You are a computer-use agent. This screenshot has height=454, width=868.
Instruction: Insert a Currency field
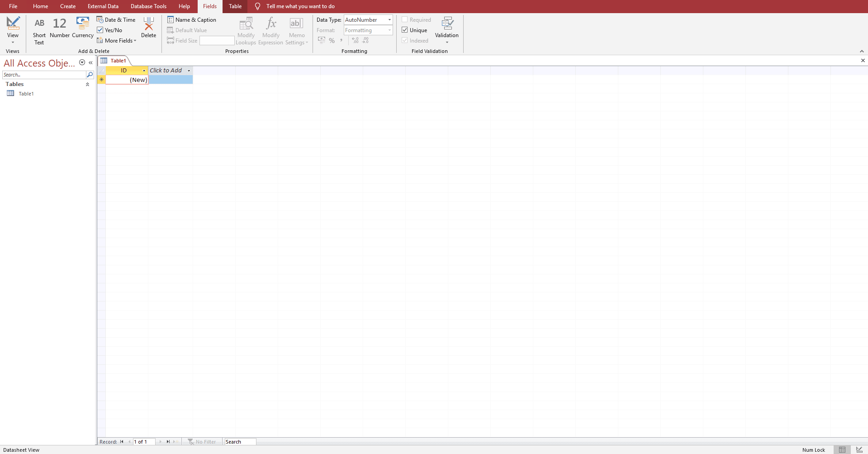click(83, 24)
